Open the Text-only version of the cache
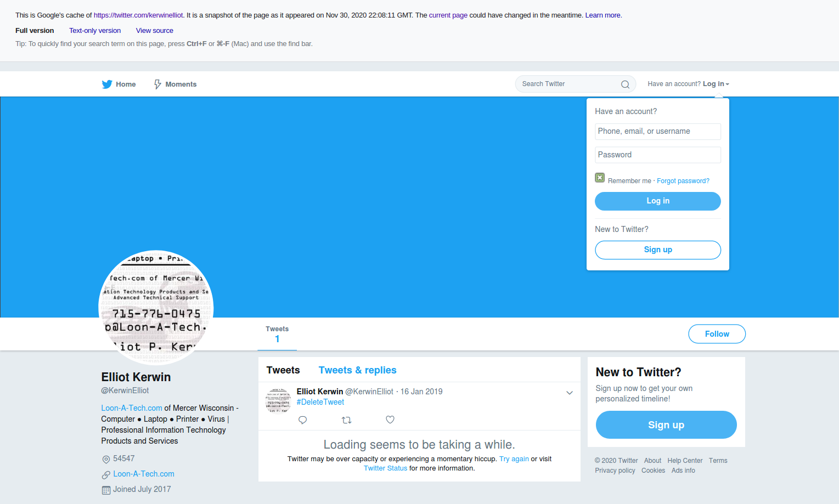The height and width of the screenshot is (504, 839). click(95, 31)
